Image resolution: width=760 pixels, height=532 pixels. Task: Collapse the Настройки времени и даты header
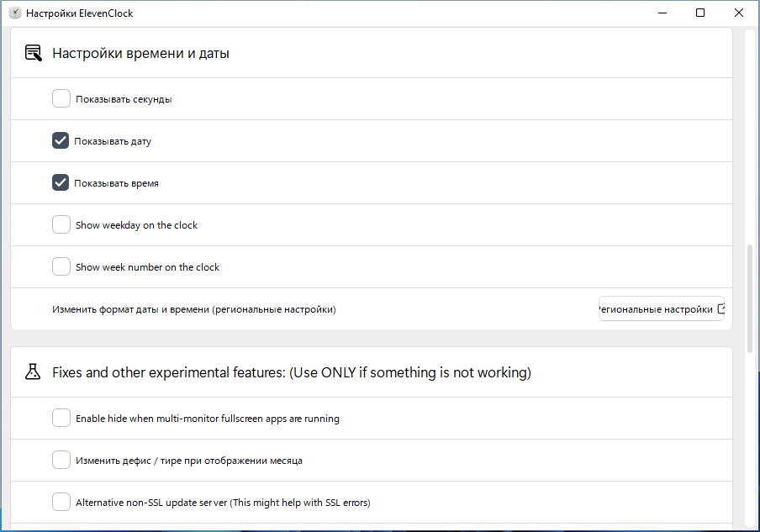372,53
